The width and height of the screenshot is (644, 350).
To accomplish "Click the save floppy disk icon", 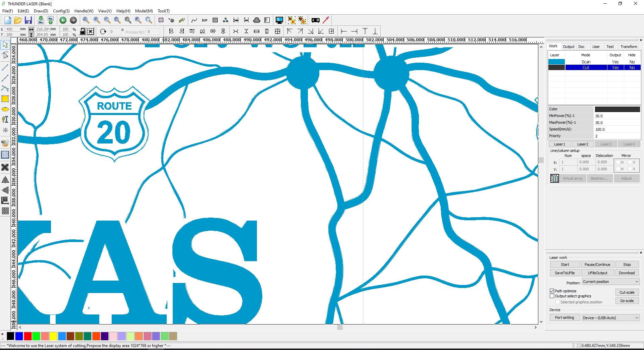I will [28, 20].
